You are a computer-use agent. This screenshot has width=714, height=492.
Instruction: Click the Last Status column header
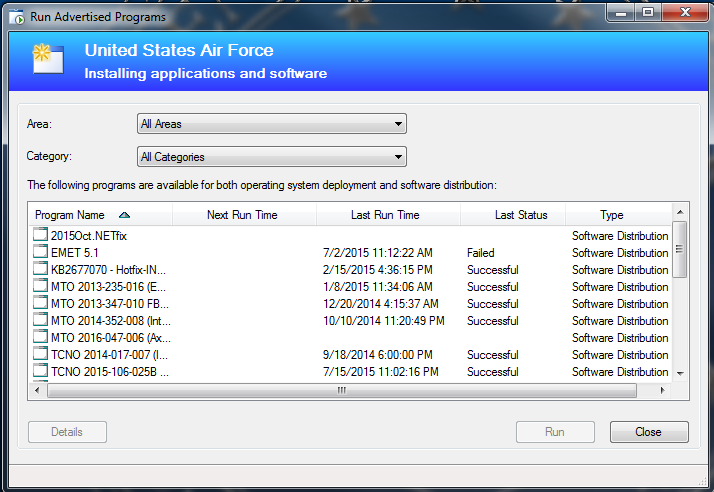(x=520, y=215)
